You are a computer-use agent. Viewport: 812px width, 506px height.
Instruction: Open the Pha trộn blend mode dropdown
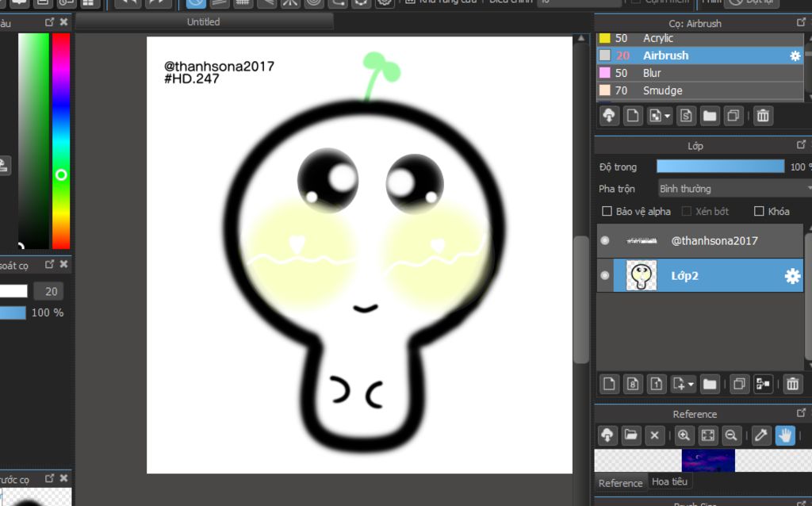[x=735, y=189]
